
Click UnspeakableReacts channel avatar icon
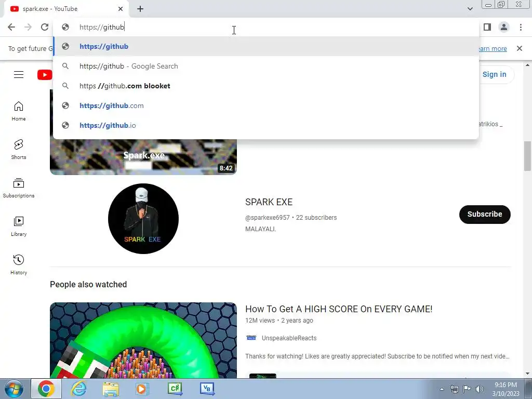tap(251, 338)
